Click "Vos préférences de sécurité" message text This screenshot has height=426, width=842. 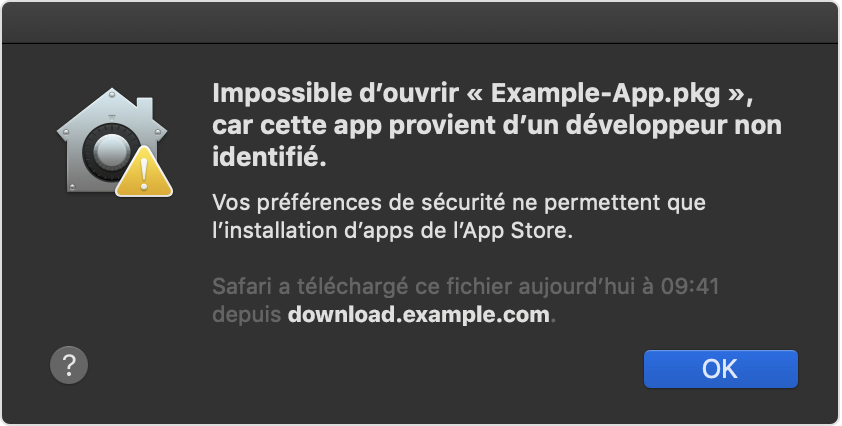coord(359,203)
